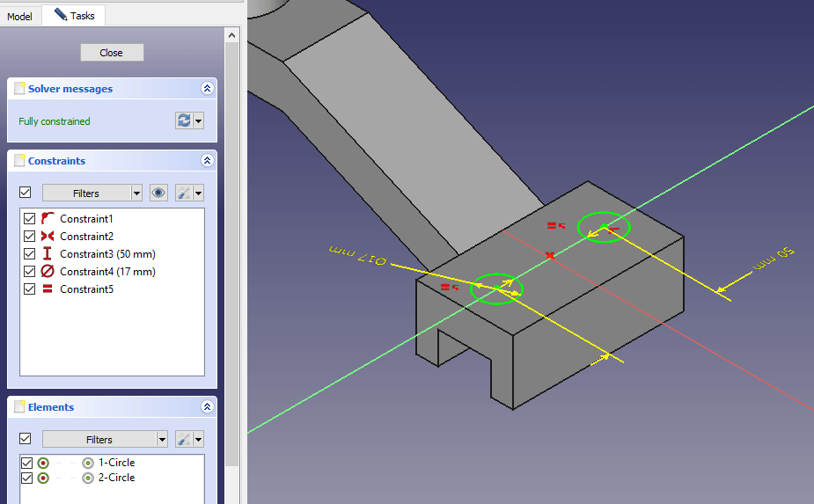Close the sketch editing task

[112, 53]
